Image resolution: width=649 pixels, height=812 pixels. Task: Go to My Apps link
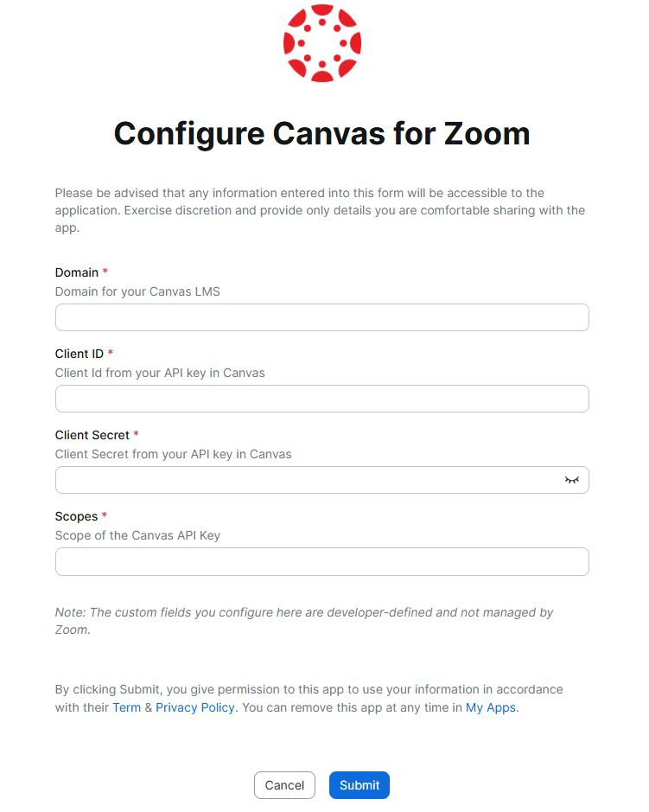click(x=490, y=707)
